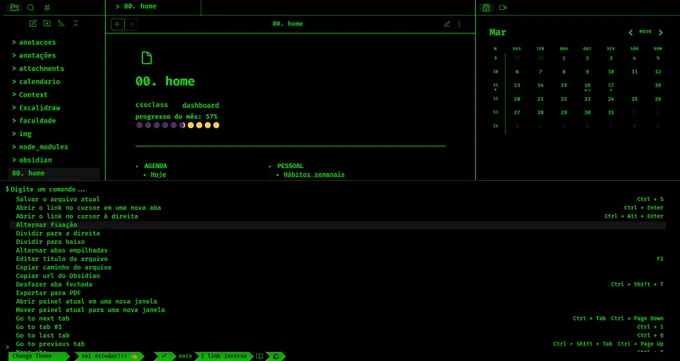Click 'Change Theme' in status bar
Image resolution: width=680 pixels, height=361 pixels.
pos(38,356)
